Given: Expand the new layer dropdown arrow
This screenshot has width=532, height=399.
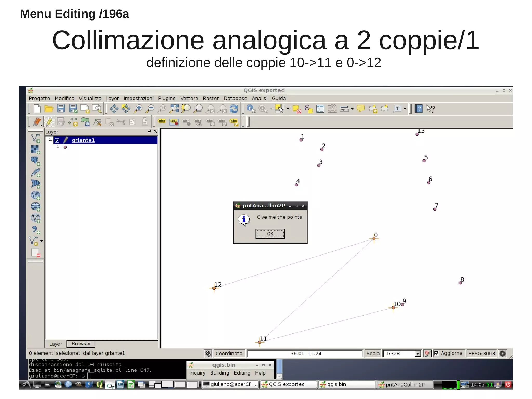Looking at the screenshot, I should pos(42,241).
